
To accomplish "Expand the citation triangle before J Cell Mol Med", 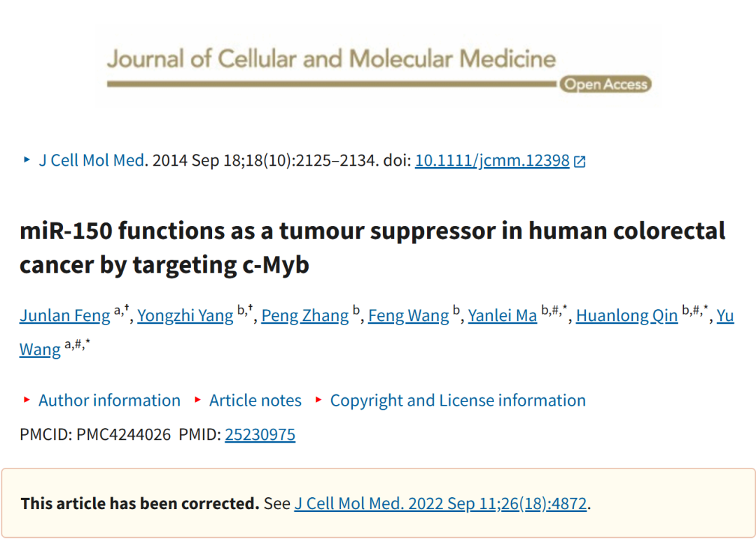I will [x=27, y=159].
